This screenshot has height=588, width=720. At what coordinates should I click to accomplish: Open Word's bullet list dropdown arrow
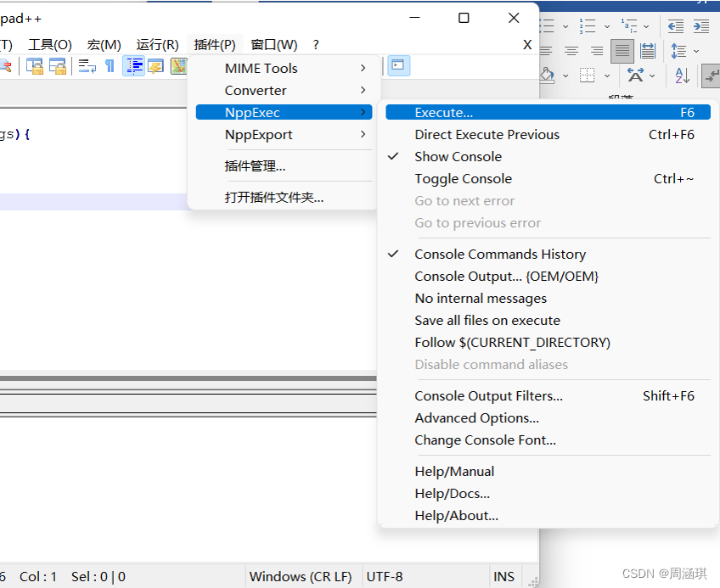pyautogui.click(x=565, y=26)
